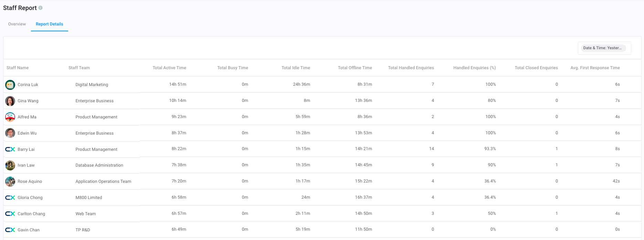The width and height of the screenshot is (644, 240).
Task: Click Corina Luk's avatar icon
Action: pos(10,85)
